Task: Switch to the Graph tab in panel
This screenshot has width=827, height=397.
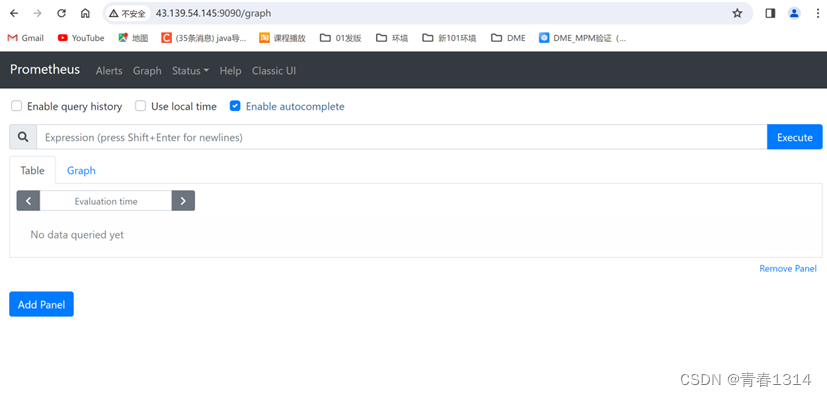Action: point(81,170)
